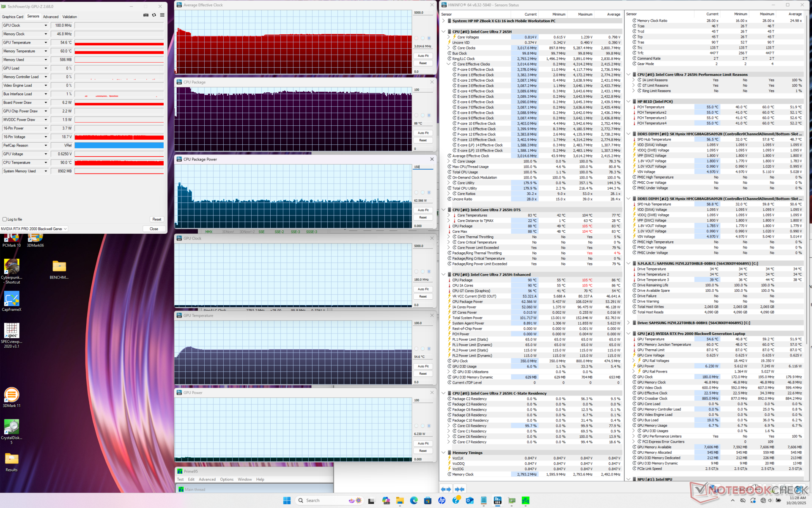Open the GPU Clock sensor dropdown

click(46, 25)
